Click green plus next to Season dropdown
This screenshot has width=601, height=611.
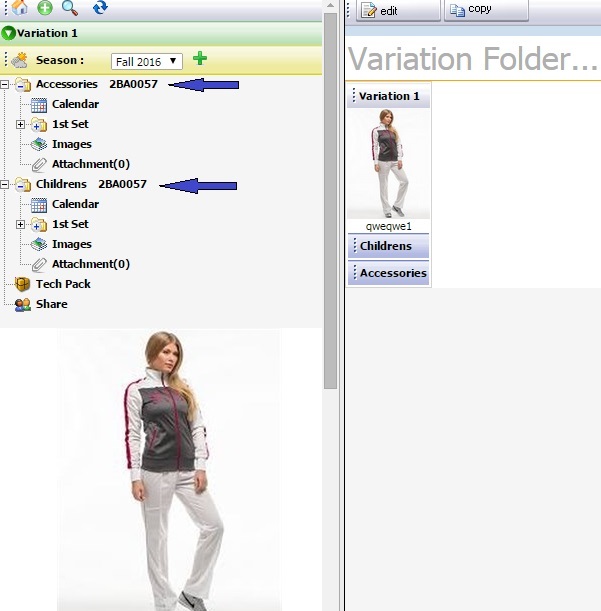coord(200,58)
